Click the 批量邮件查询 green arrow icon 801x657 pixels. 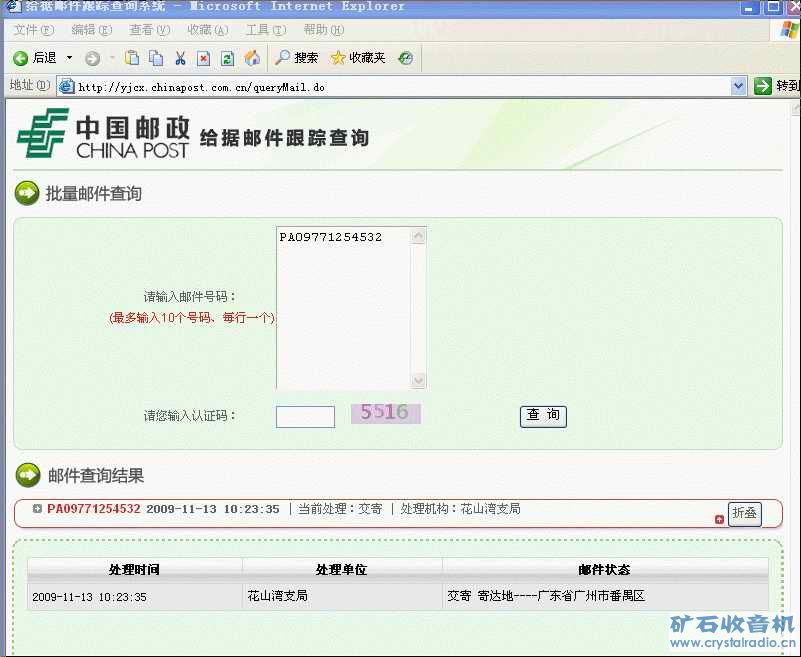point(27,193)
